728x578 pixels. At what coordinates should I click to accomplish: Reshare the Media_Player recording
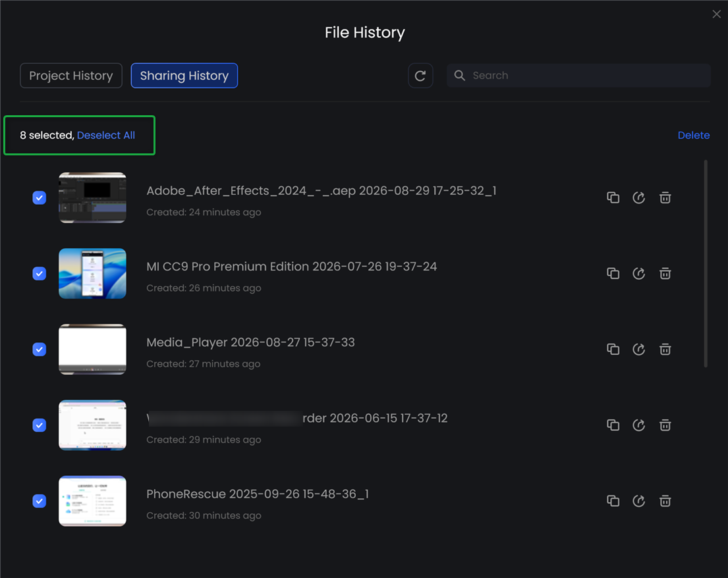pyautogui.click(x=639, y=349)
